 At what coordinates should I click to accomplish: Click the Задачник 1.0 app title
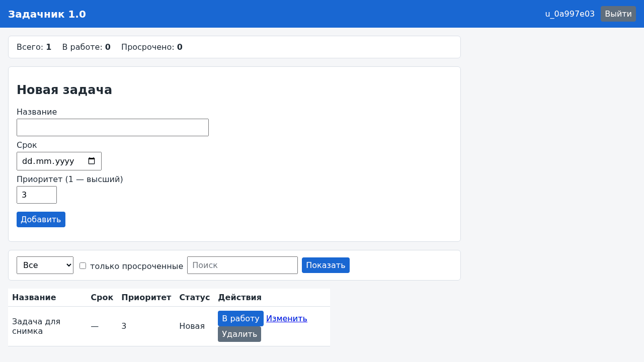tap(47, 14)
